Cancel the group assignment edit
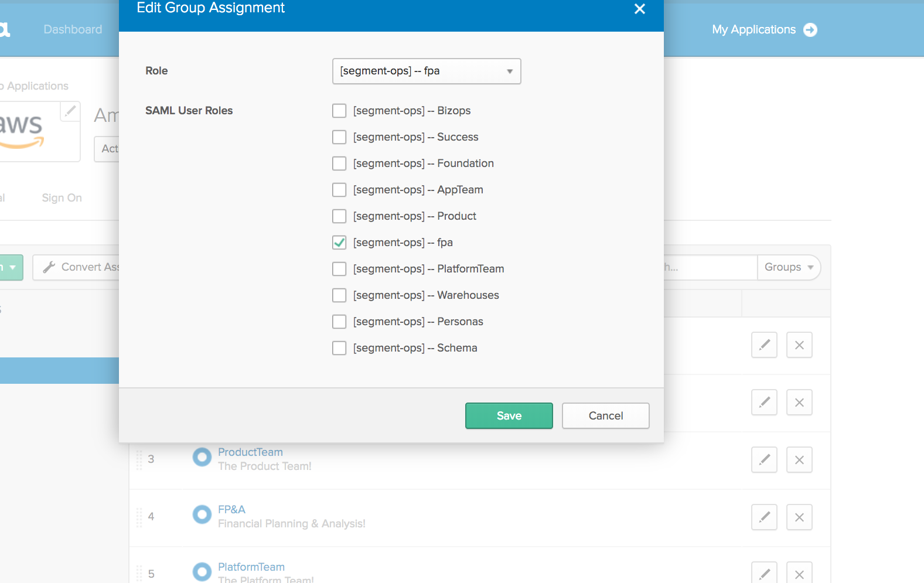 pyautogui.click(x=605, y=415)
